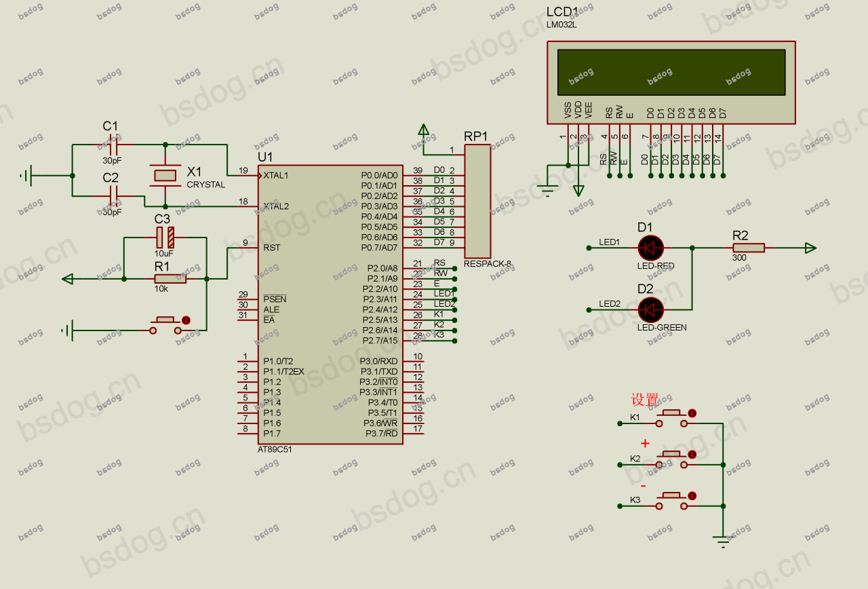Select the R2 resistor body
This screenshot has height=589, width=868.
coord(749,248)
